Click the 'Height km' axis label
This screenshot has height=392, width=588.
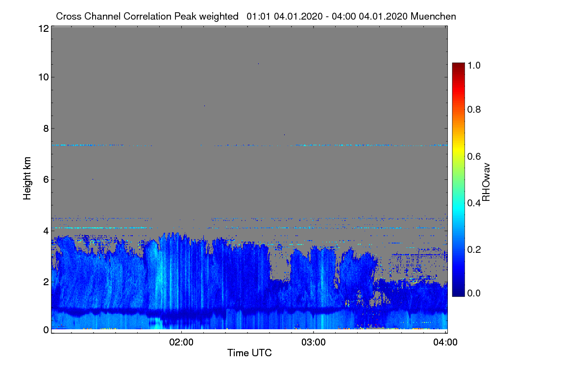pyautogui.click(x=27, y=178)
